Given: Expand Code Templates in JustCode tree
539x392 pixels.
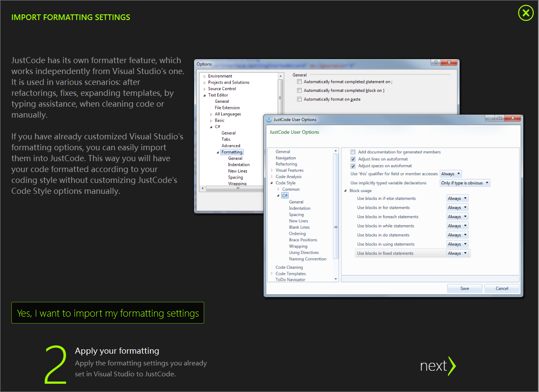Looking at the screenshot, I should pos(272,274).
